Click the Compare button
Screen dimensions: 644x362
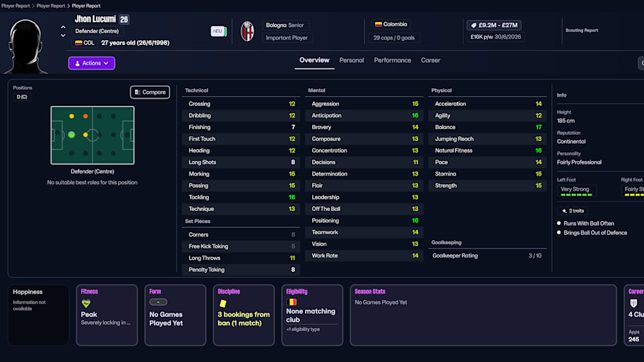point(150,92)
